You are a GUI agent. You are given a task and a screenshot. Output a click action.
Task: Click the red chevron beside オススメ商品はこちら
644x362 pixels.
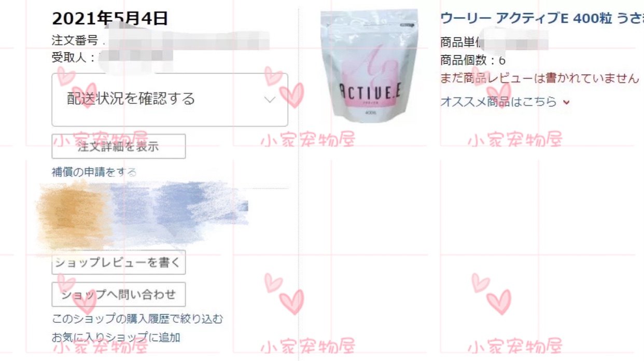coord(566,102)
